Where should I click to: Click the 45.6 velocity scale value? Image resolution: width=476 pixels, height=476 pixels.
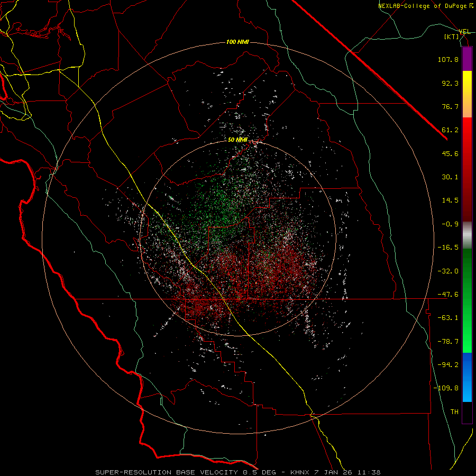[450, 153]
